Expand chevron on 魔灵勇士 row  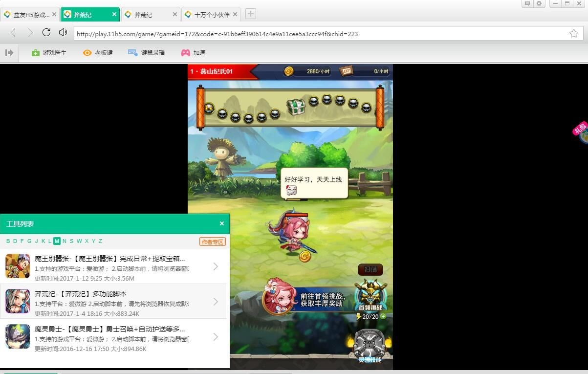point(216,337)
